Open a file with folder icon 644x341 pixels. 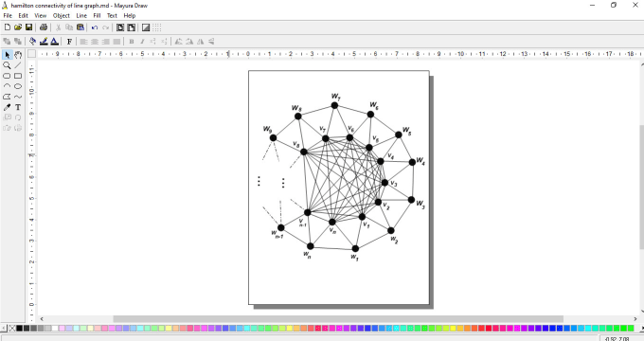tap(18, 27)
